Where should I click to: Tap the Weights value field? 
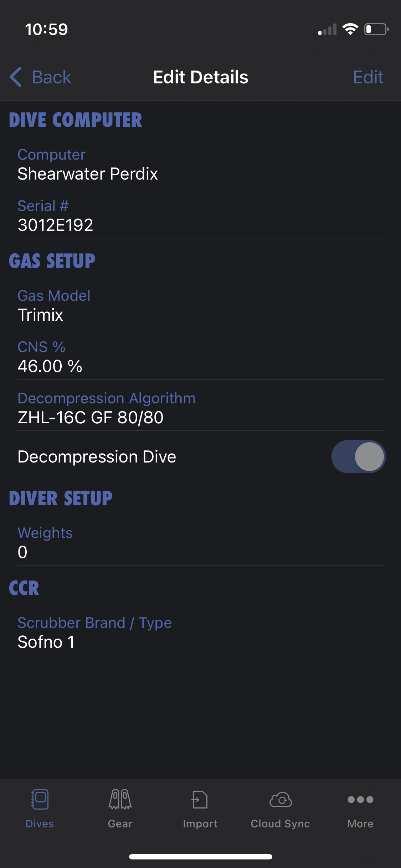[200, 543]
